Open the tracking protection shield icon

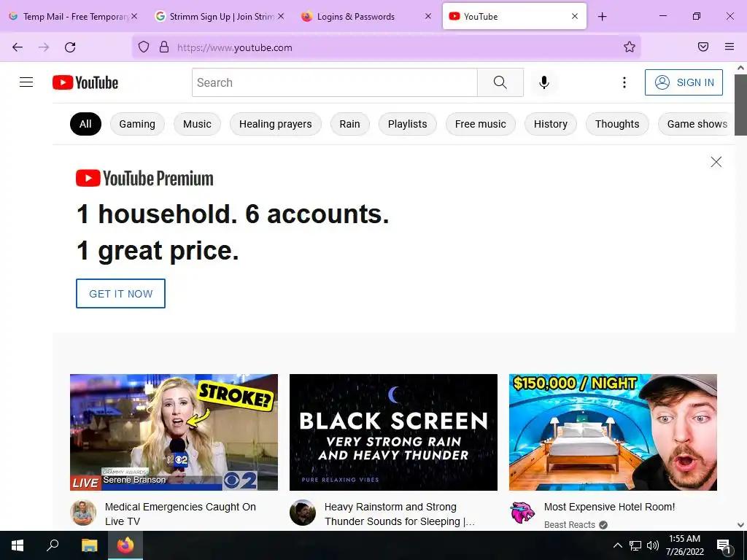point(144,47)
